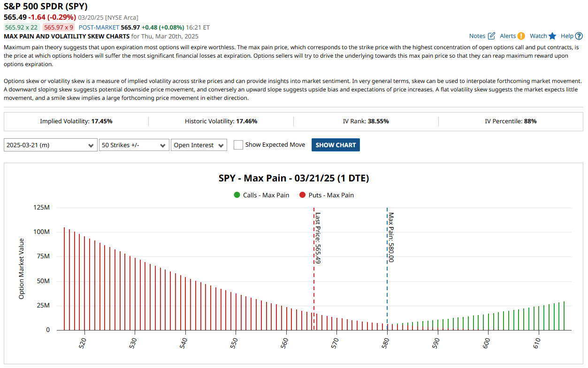This screenshot has width=588, height=368.
Task: Click the 520 strike x-axis label
Action: click(83, 342)
